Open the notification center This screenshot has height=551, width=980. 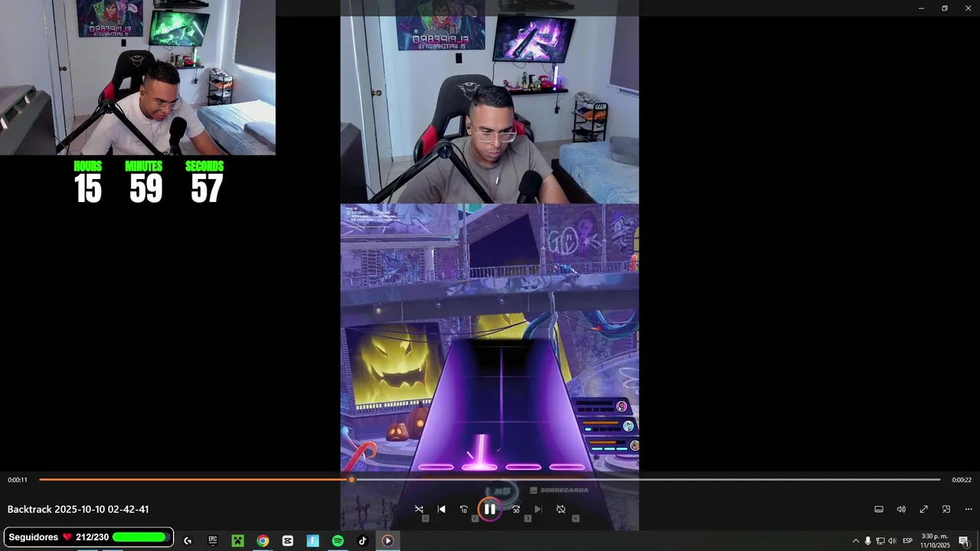point(964,541)
